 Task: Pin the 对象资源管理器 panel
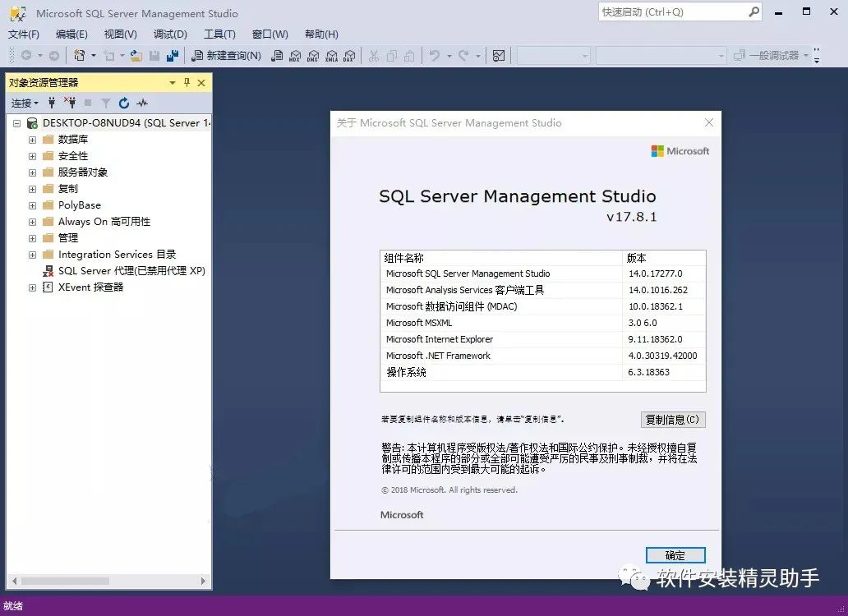[187, 83]
